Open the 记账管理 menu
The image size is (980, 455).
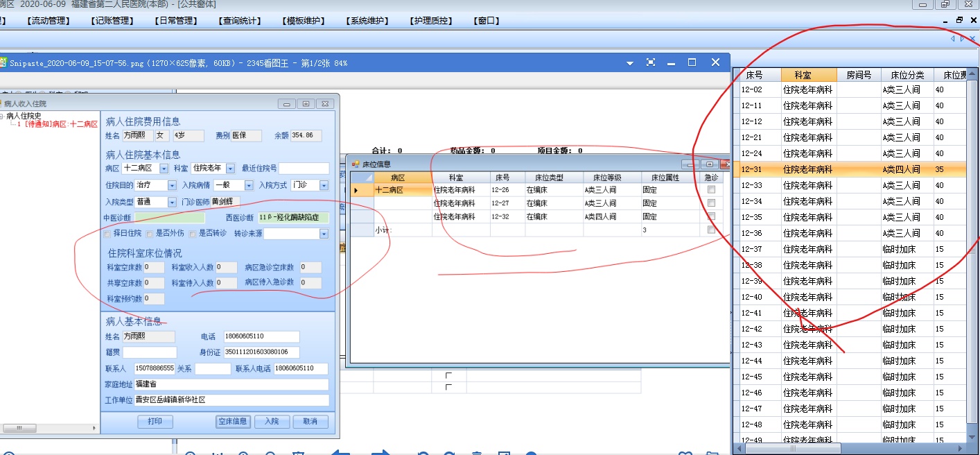click(112, 21)
